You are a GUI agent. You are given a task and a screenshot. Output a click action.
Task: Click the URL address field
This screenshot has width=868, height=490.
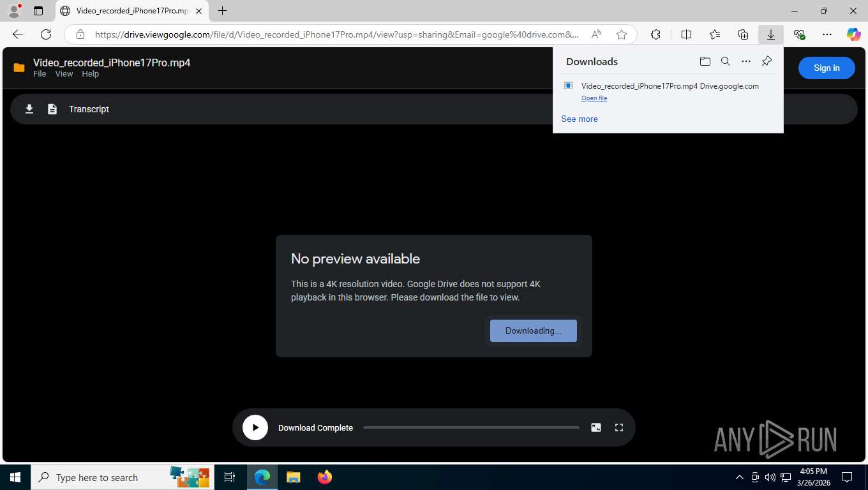click(x=337, y=34)
